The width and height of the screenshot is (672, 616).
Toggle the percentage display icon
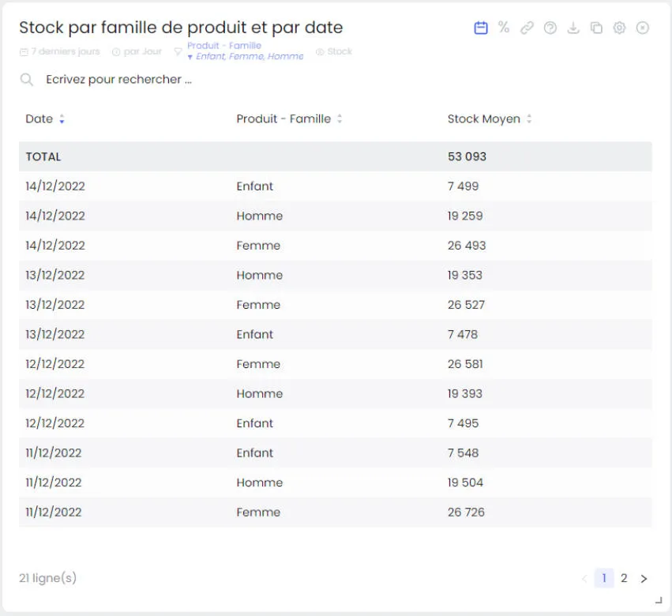[504, 28]
